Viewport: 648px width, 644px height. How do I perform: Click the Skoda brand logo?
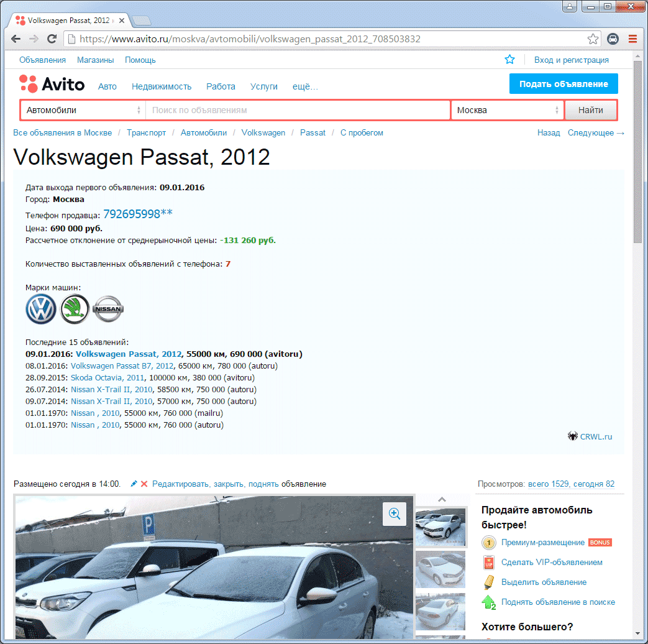[x=75, y=309]
